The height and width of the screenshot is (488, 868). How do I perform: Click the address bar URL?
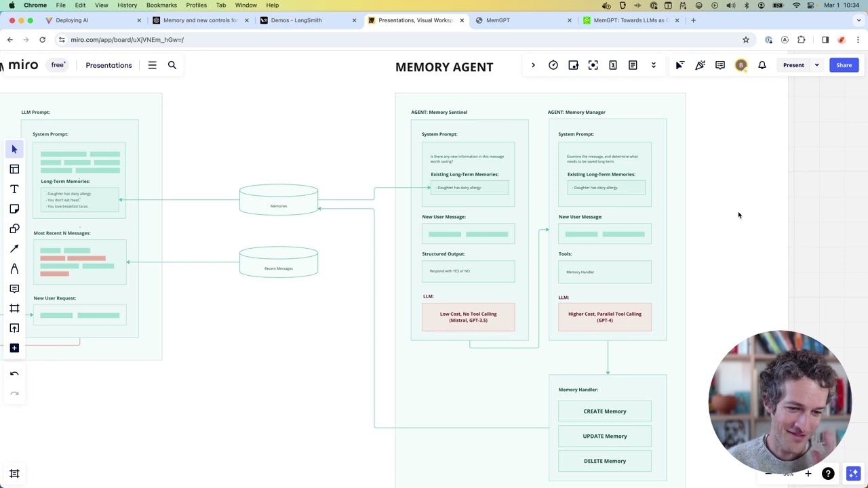(127, 40)
